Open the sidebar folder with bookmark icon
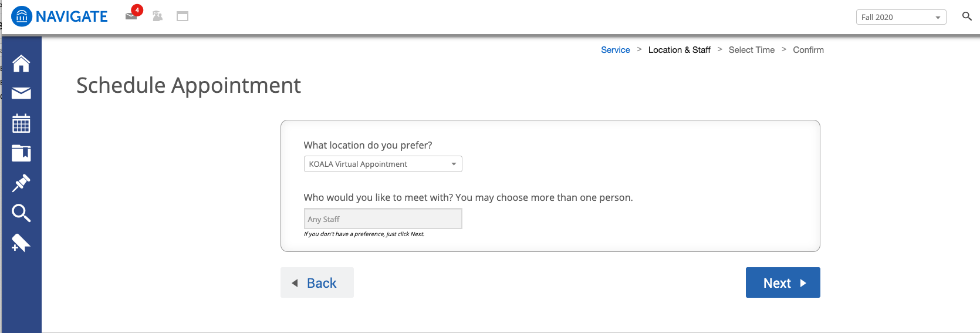This screenshot has height=333, width=980. click(21, 153)
